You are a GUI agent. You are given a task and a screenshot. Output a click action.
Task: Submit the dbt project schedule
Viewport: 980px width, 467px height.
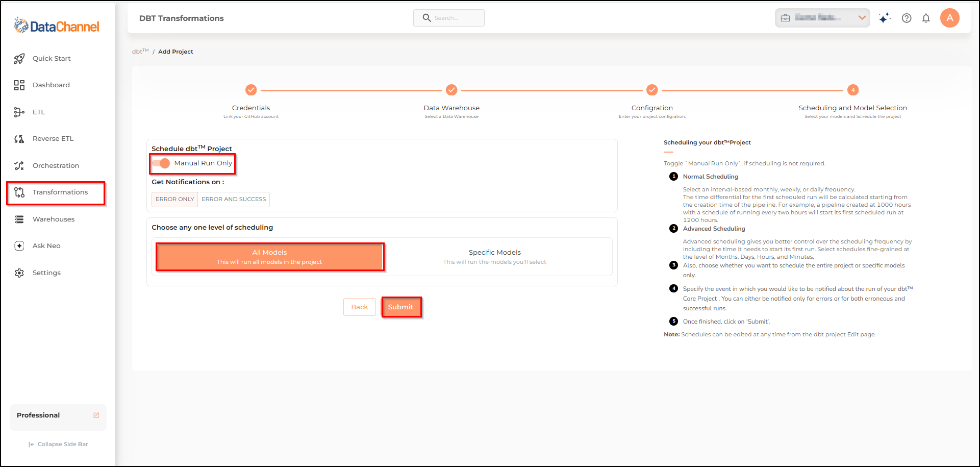[401, 307]
